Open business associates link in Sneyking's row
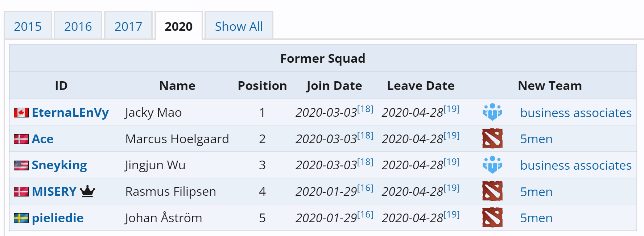The height and width of the screenshot is (236, 644). [x=575, y=165]
